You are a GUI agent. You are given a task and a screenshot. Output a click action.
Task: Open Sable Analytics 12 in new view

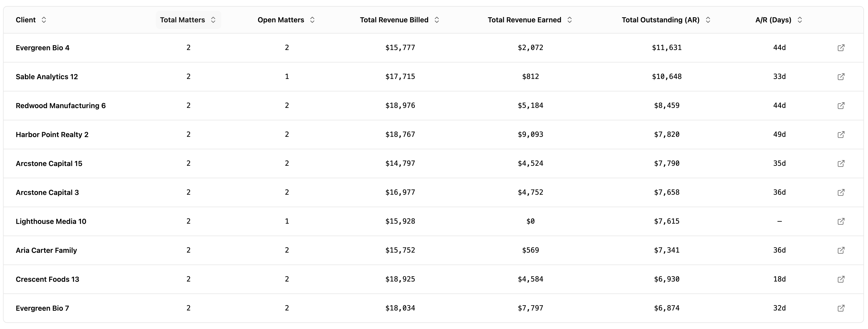click(841, 77)
